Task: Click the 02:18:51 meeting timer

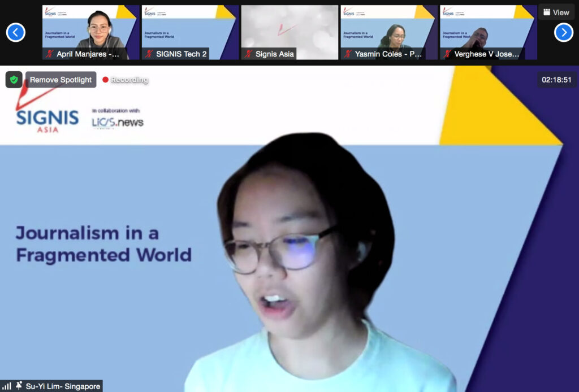Action: [556, 80]
